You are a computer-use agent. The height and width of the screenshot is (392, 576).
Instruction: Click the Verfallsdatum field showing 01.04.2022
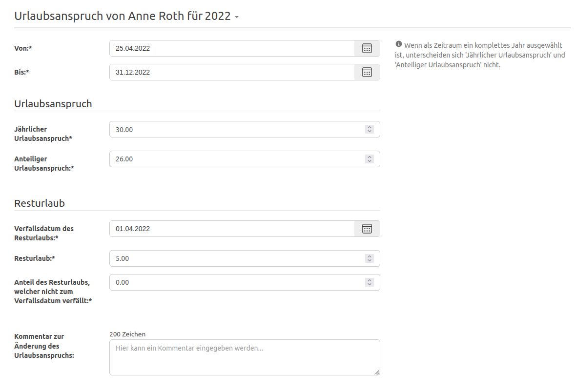[x=232, y=229]
